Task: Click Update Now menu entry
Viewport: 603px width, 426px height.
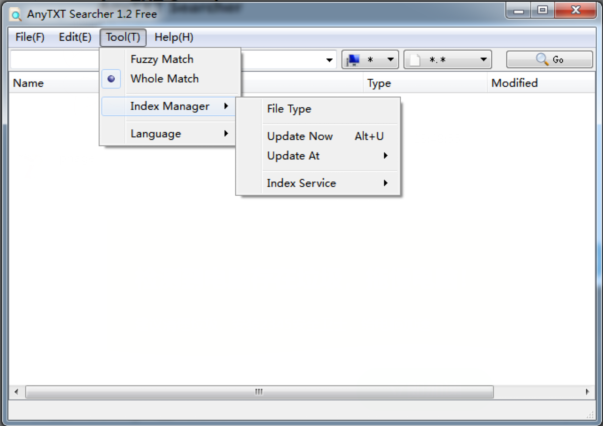Action: point(318,136)
